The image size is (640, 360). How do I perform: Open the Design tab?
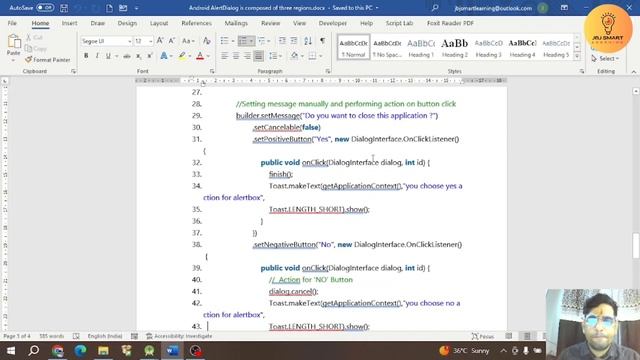(127, 23)
